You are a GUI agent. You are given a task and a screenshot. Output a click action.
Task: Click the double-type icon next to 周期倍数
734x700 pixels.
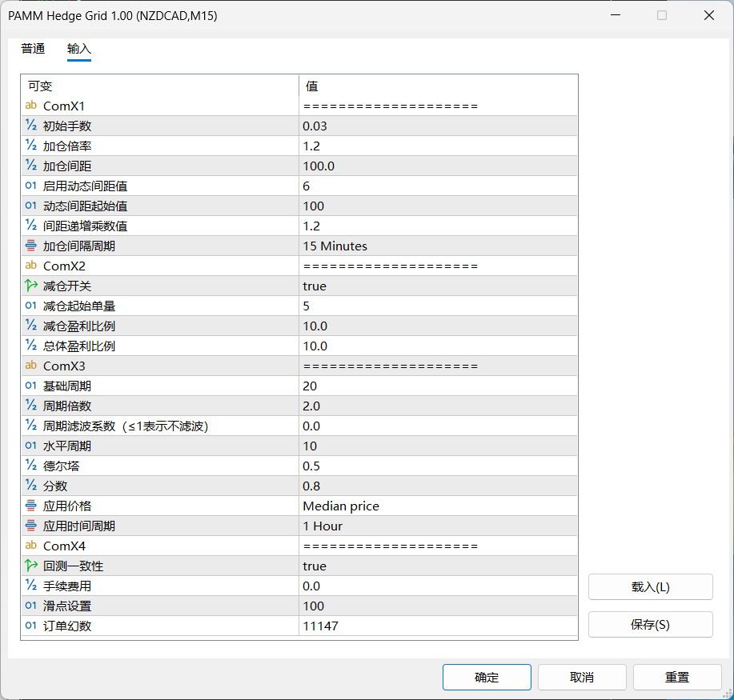[x=31, y=406]
